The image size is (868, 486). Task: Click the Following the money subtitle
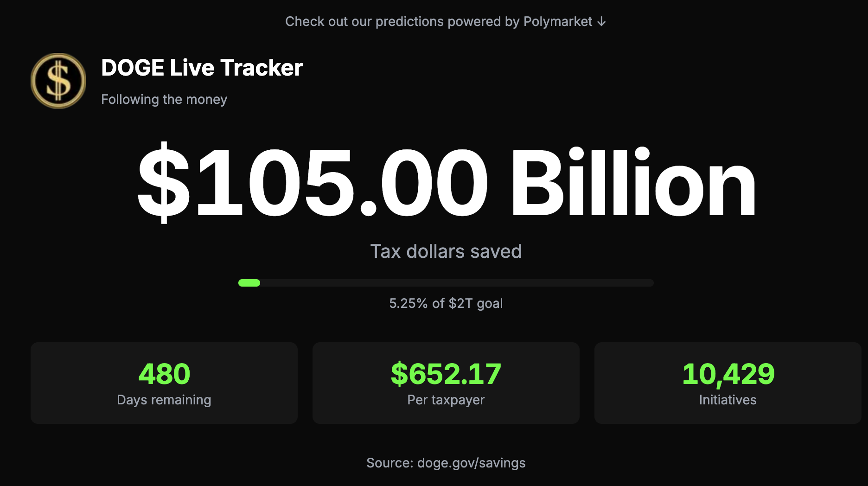164,99
